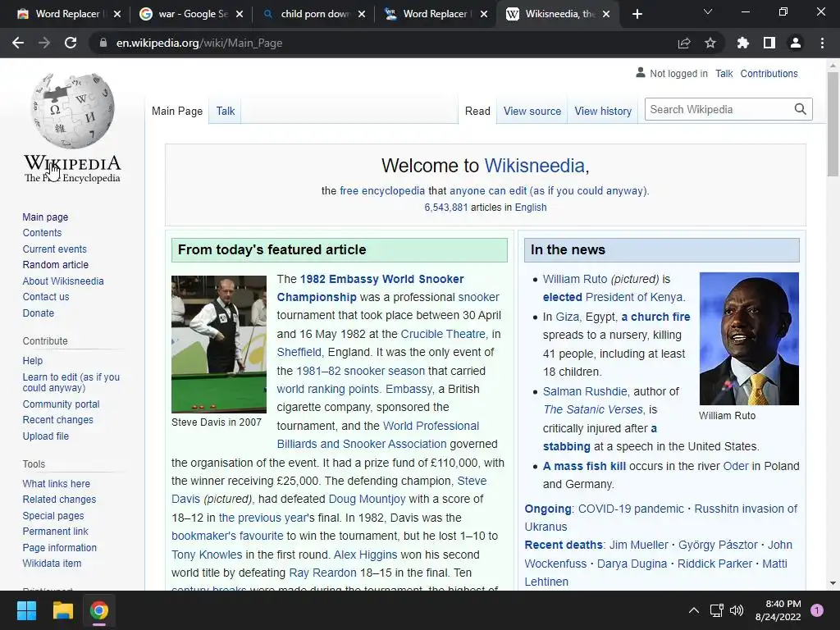Click the share page icon in address bar
Screen dimensions: 840x630
(684, 43)
